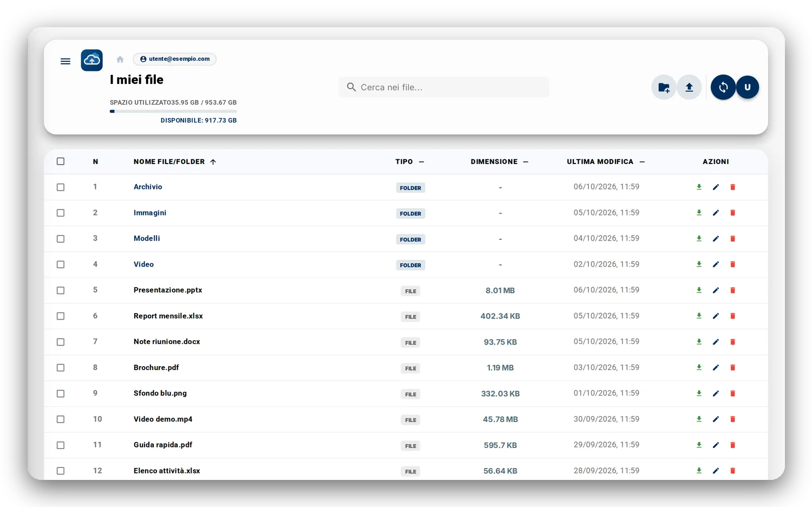Download Guida rapida.pdf
The image size is (812, 507).
(699, 445)
